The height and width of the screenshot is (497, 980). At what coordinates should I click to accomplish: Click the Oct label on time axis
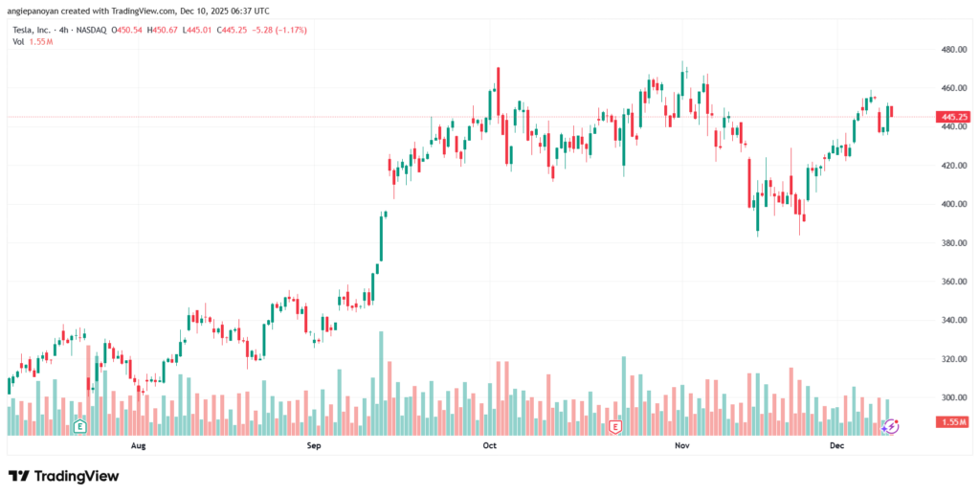pyautogui.click(x=490, y=446)
